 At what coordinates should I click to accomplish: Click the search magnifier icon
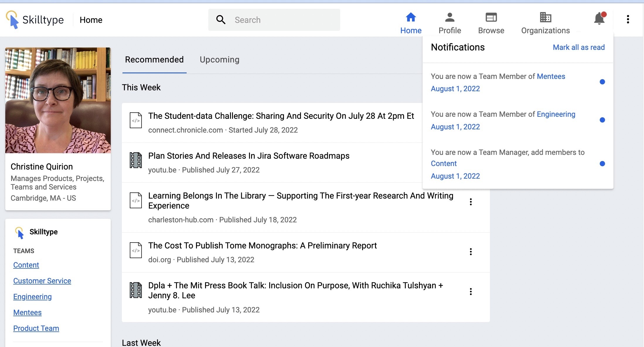pyautogui.click(x=221, y=20)
